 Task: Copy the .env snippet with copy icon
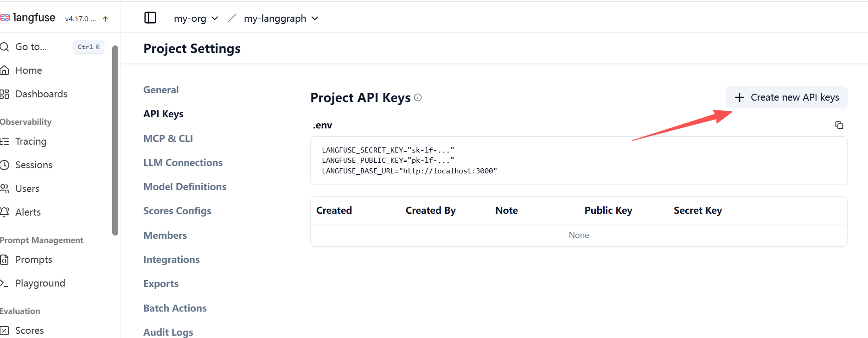click(x=839, y=125)
